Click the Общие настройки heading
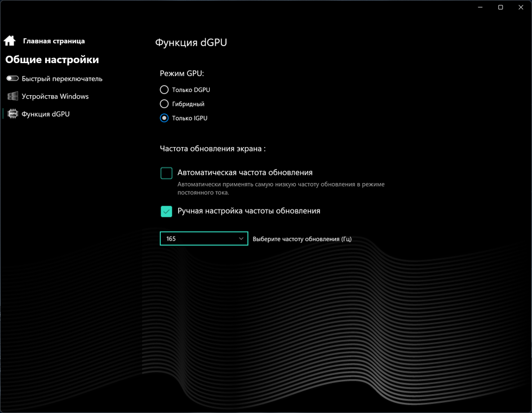The image size is (532, 413). (x=52, y=60)
